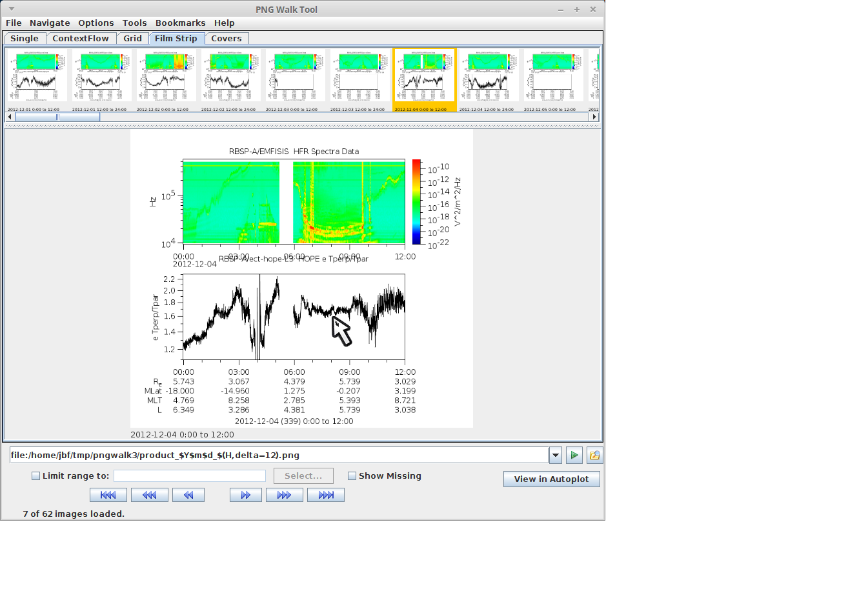Jump to first image with rewind button
Viewport: 868px width, 591px height.
[108, 495]
